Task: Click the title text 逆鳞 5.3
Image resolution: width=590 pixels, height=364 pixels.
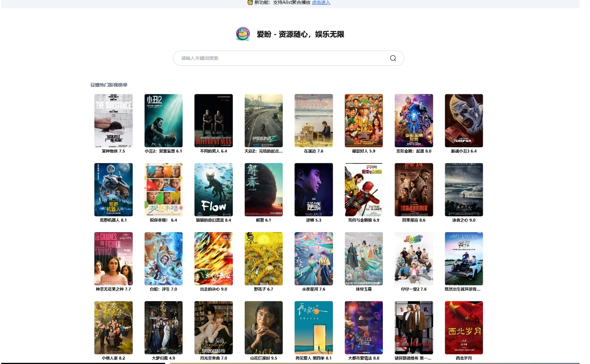Action: click(x=314, y=220)
